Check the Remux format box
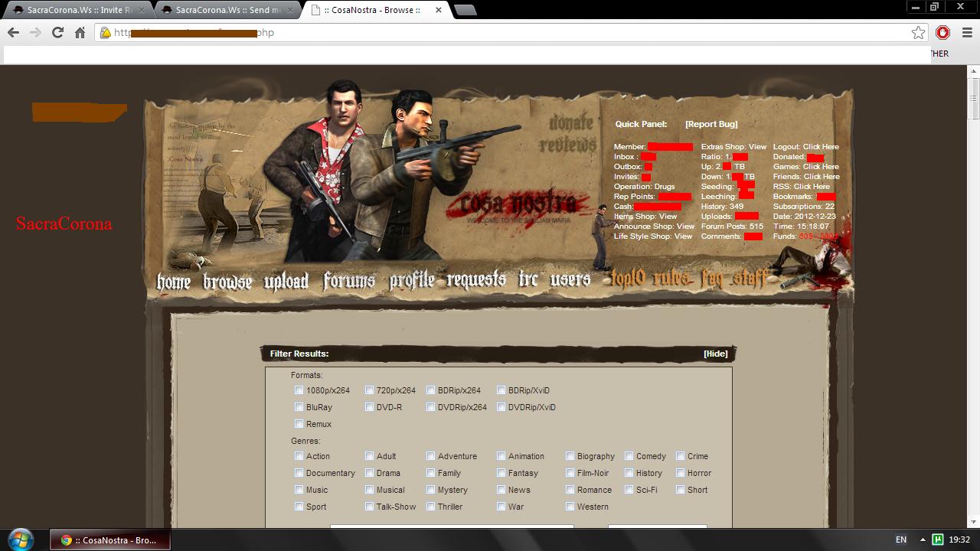The height and width of the screenshot is (551, 980). tap(299, 424)
